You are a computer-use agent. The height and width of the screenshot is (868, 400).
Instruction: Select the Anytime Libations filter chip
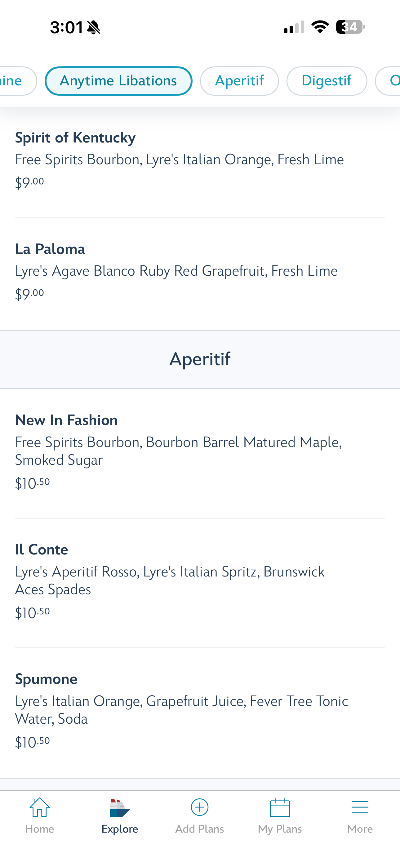(x=118, y=81)
